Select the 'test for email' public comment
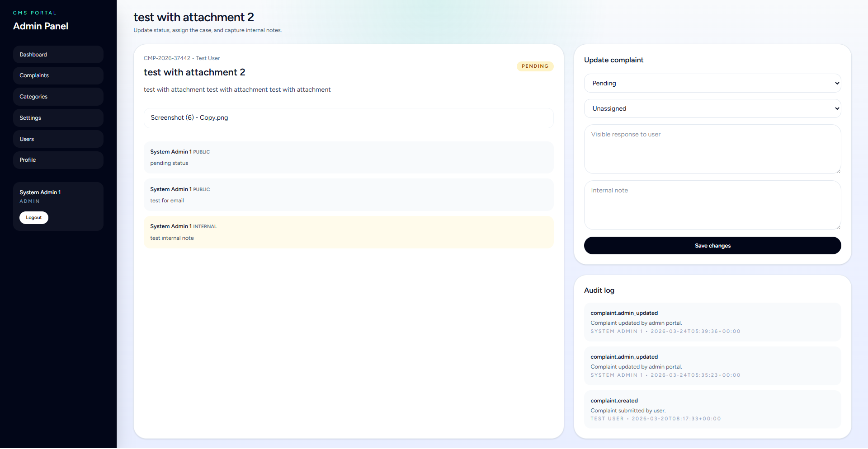This screenshot has width=868, height=449. pyautogui.click(x=348, y=195)
